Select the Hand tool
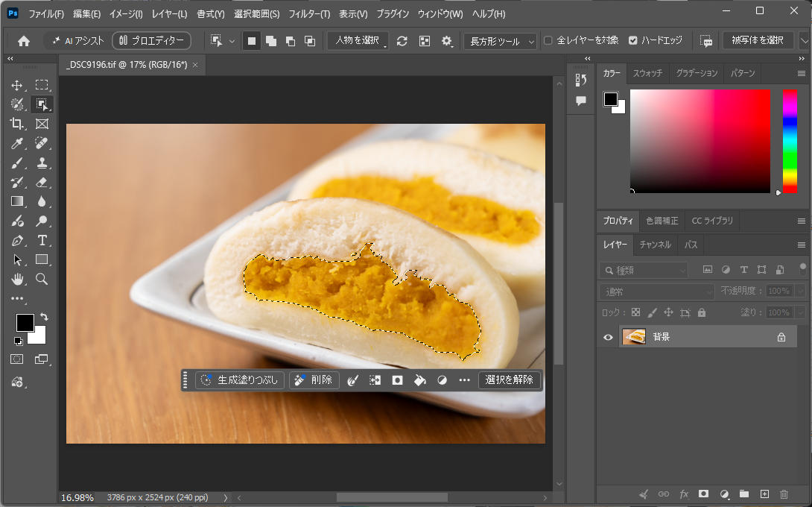The width and height of the screenshot is (812, 507). pyautogui.click(x=17, y=280)
